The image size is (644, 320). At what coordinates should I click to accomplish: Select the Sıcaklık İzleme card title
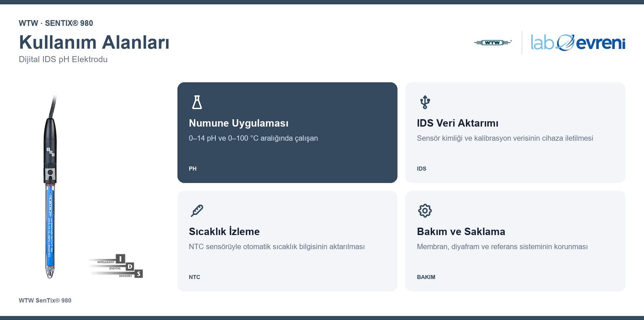(224, 232)
